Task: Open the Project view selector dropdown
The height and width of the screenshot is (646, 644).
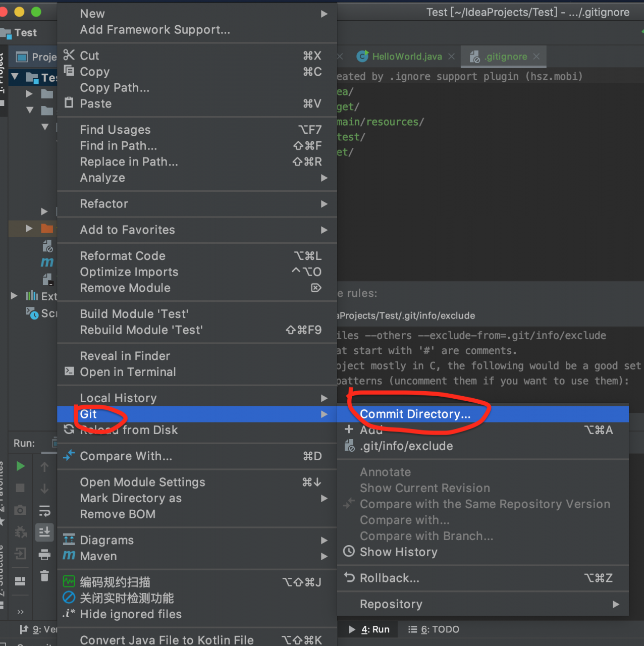Action: [37, 57]
